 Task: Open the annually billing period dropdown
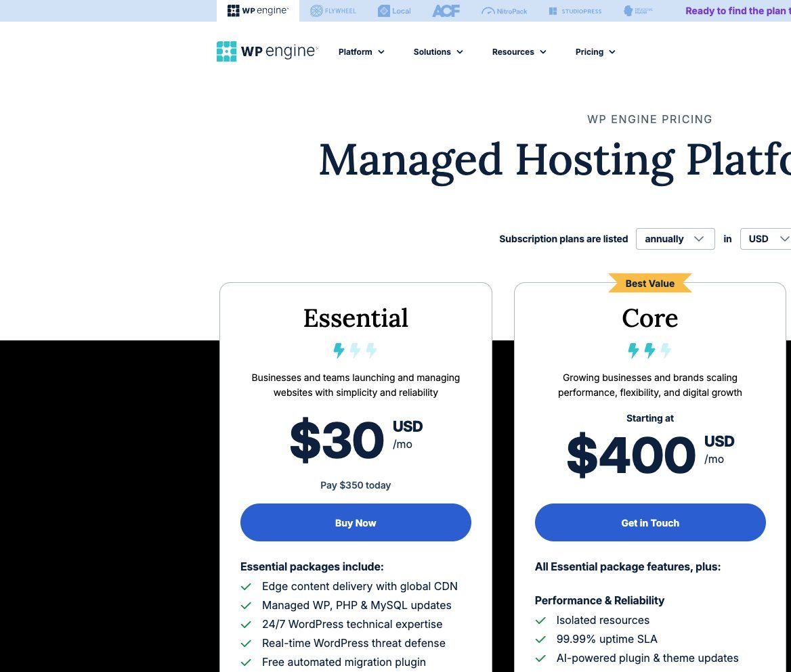tap(675, 238)
